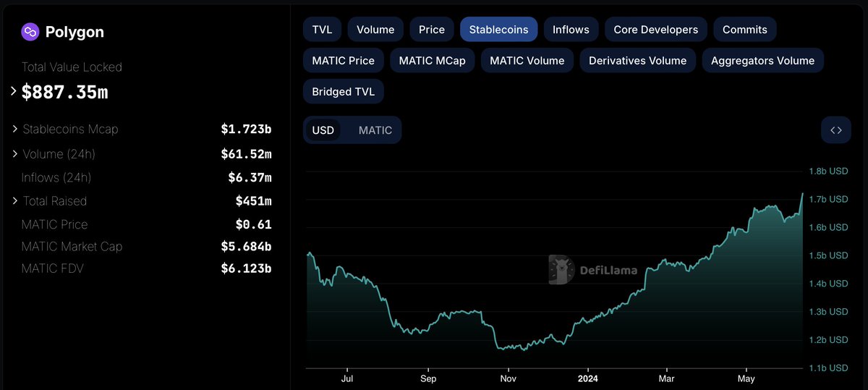Image resolution: width=868 pixels, height=390 pixels.
Task: Click the $451m total raised value
Action: click(x=253, y=201)
